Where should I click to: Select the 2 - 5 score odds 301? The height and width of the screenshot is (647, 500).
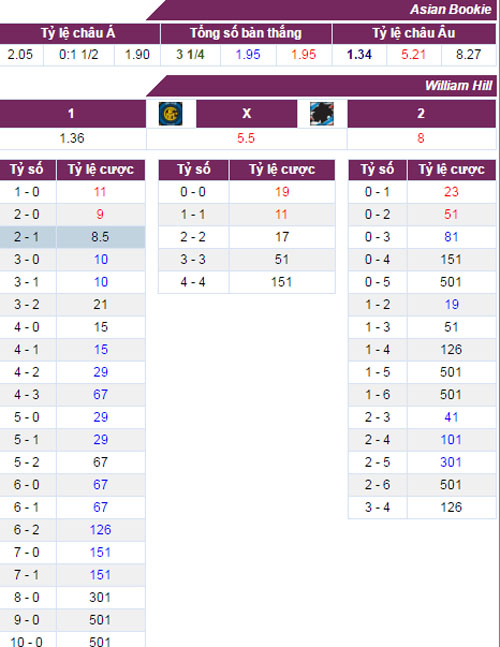coord(451,462)
